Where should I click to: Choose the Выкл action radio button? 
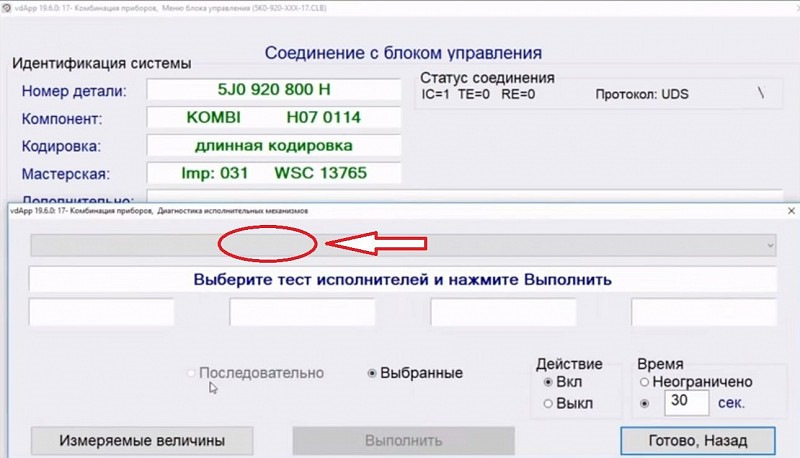[x=548, y=403]
